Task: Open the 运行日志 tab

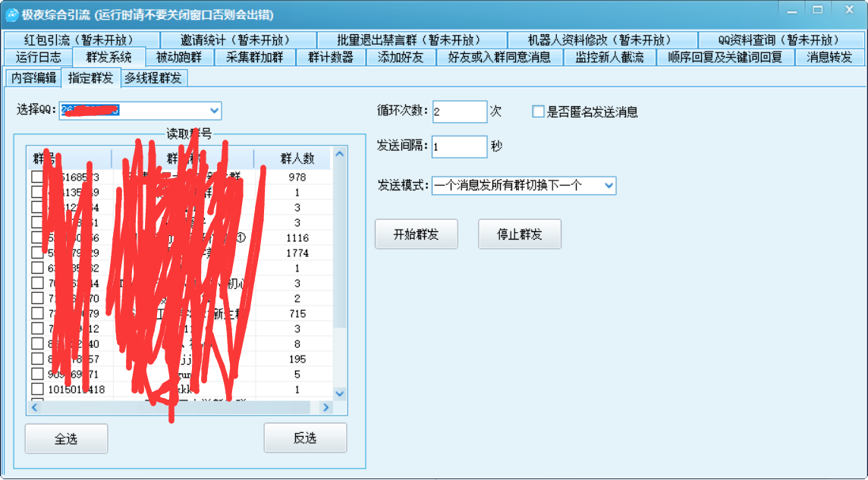Action: tap(38, 57)
